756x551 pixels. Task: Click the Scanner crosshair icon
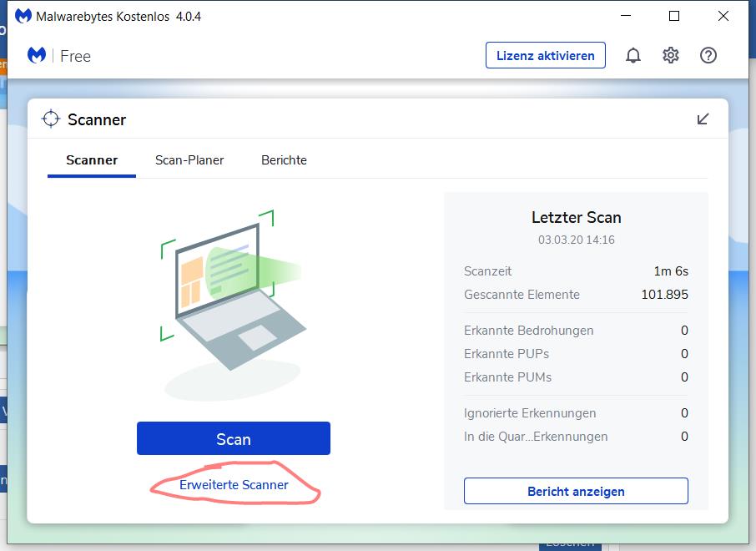tap(51, 119)
